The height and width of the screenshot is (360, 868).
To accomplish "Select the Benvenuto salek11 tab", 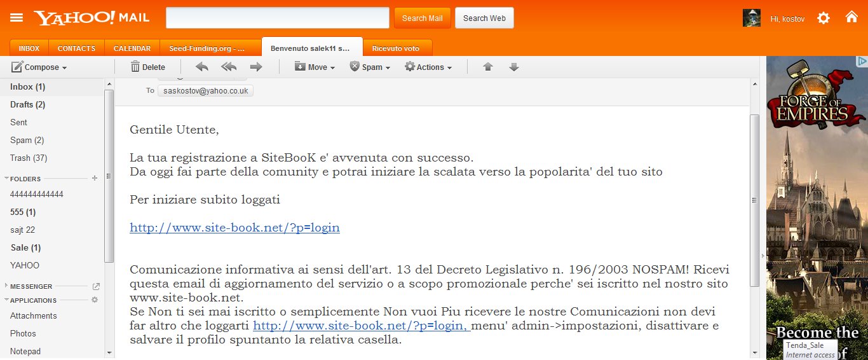I will (x=312, y=48).
